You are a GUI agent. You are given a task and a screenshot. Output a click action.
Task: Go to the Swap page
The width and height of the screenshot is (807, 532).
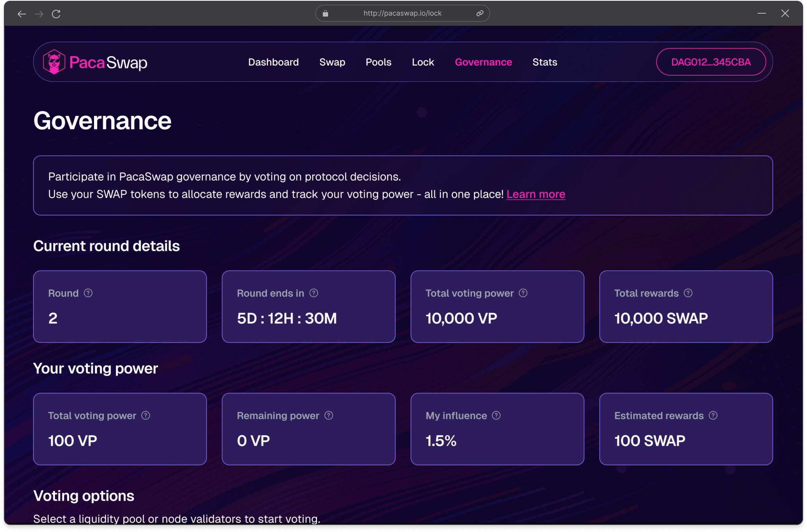coord(332,62)
